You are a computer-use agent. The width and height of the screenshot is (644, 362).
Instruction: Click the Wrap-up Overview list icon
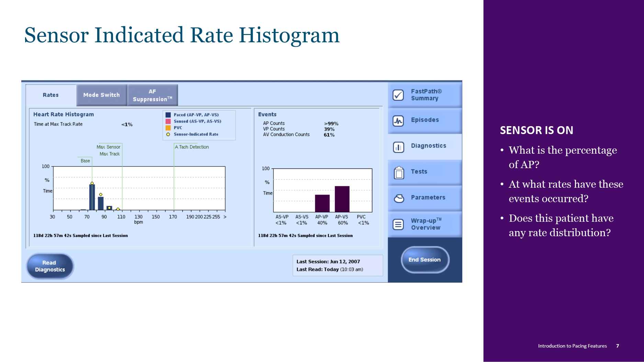pos(398,224)
